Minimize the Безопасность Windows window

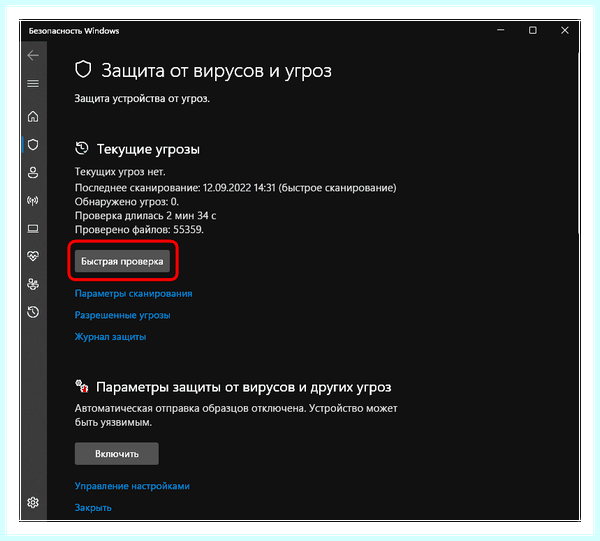tap(501, 30)
